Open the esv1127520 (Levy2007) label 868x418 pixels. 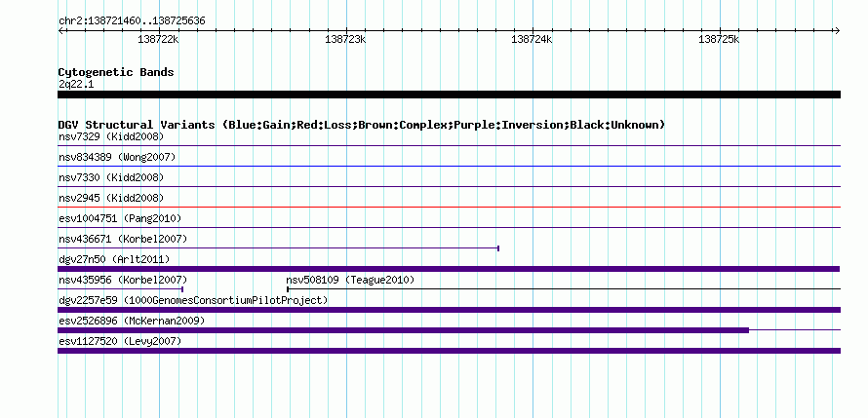point(120,341)
